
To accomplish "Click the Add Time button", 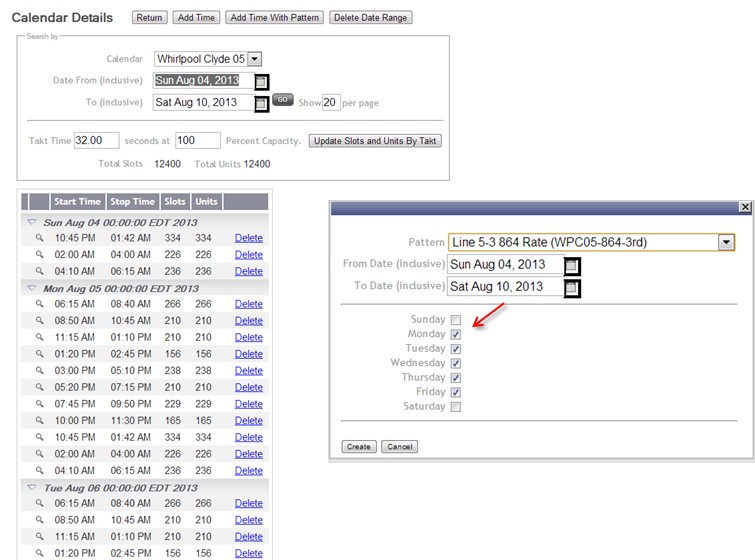I will point(196,17).
